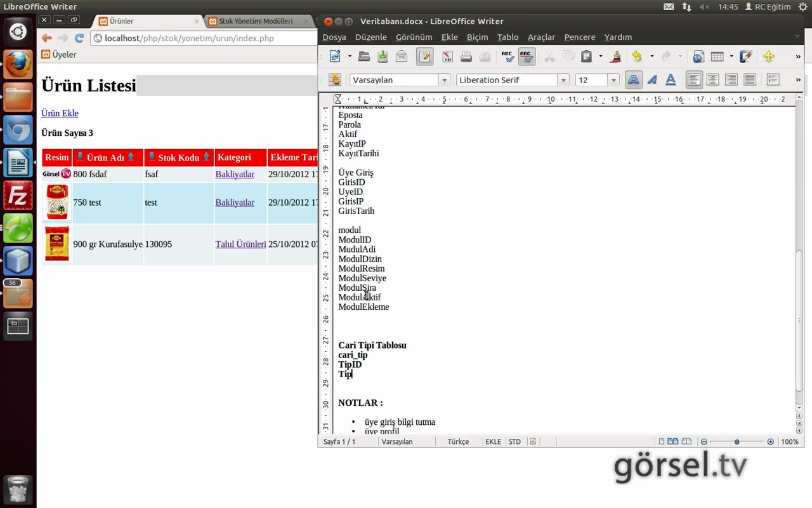Open the Araçlar menu

(x=541, y=37)
